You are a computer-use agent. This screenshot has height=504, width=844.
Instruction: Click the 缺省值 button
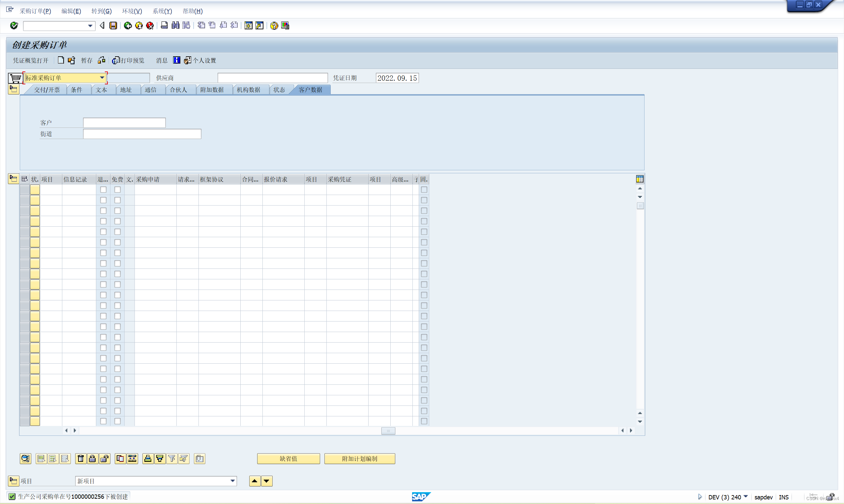[288, 459]
